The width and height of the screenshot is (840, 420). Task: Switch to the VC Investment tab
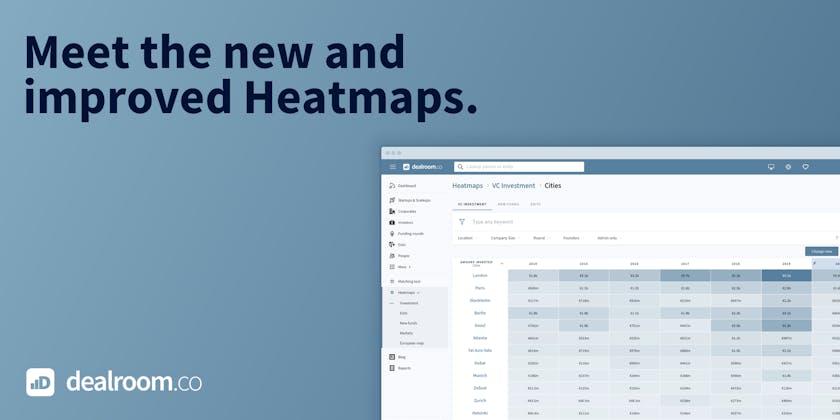[472, 204]
